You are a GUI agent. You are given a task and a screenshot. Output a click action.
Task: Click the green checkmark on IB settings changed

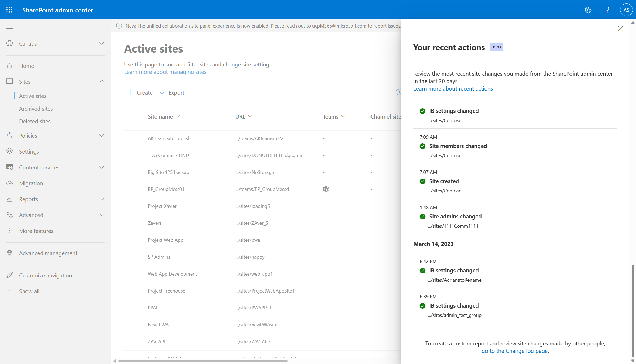(x=422, y=111)
